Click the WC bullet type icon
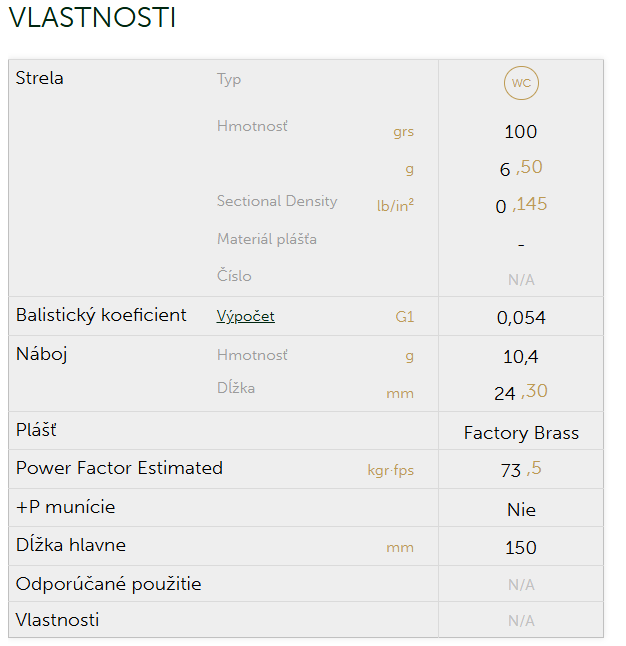626x646 pixels. pyautogui.click(x=521, y=83)
